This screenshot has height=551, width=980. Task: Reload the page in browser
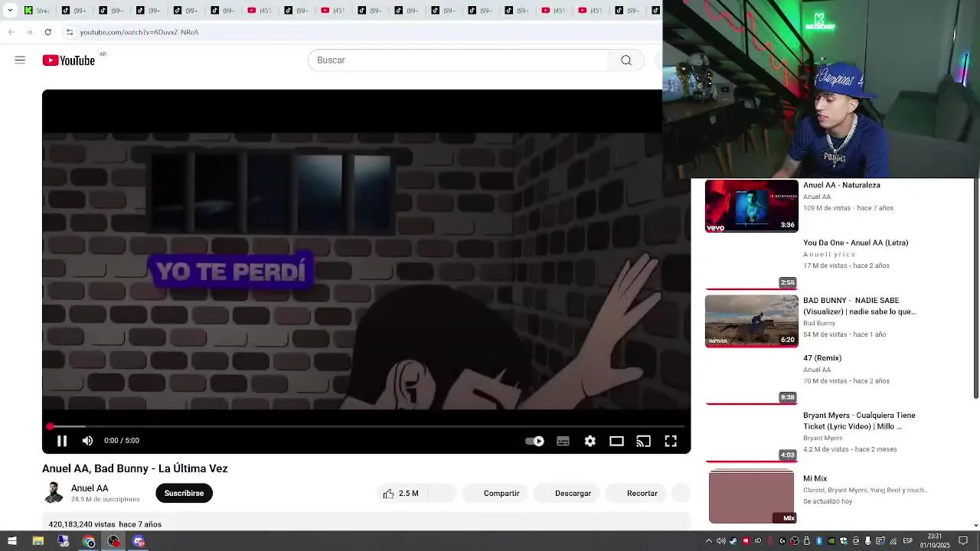pyautogui.click(x=47, y=32)
